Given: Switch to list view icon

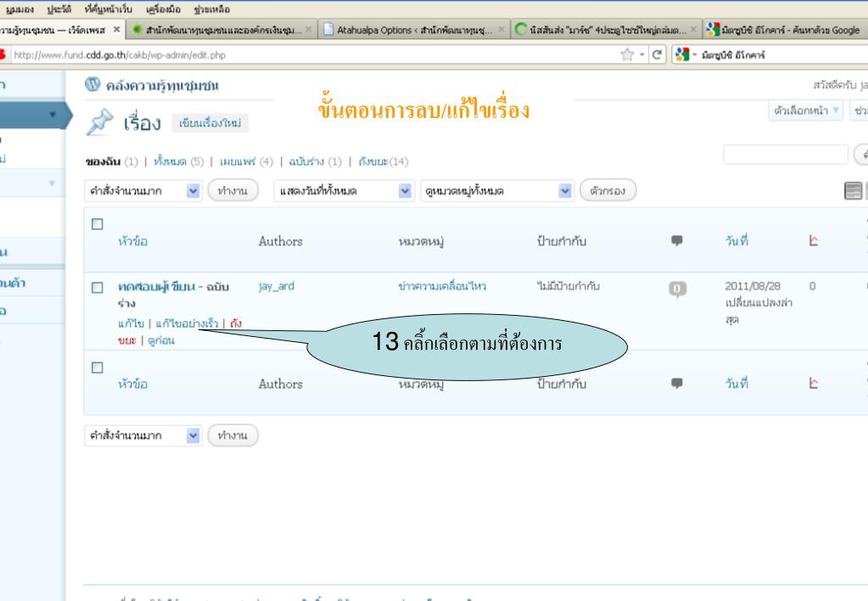Looking at the screenshot, I should 853,190.
